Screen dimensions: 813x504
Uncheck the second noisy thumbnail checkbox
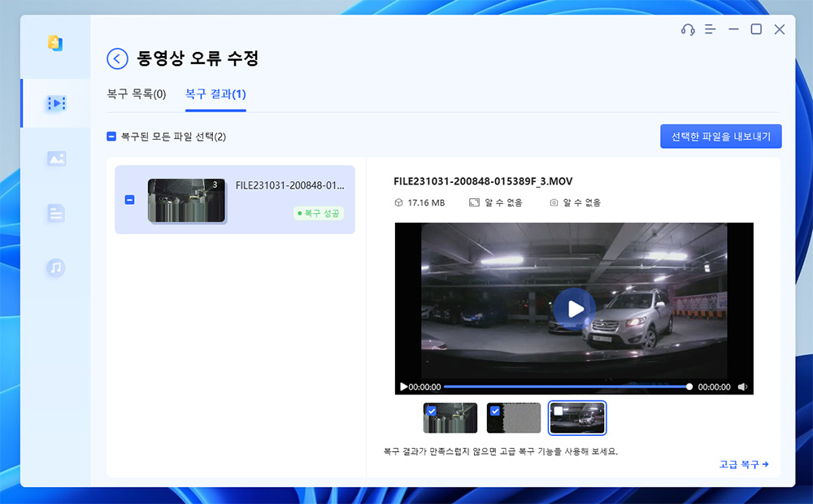(495, 411)
